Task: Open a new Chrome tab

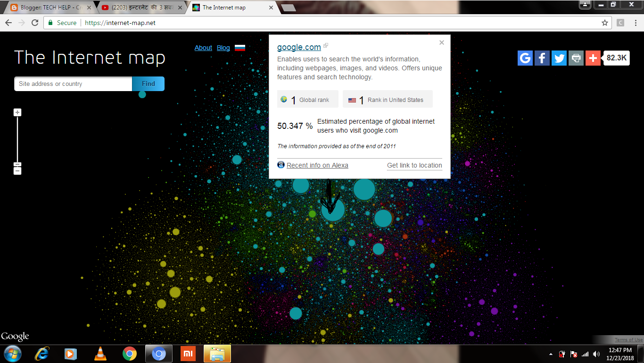Action: (288, 8)
